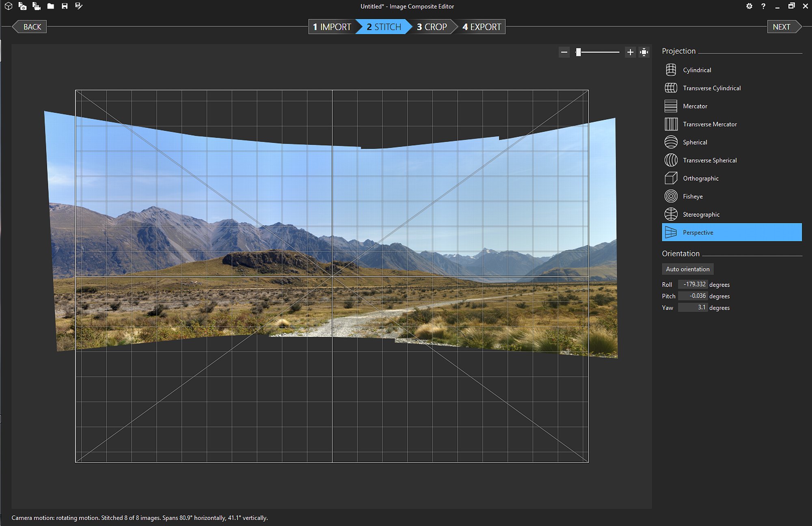Click the fit-to-window zoom icon
The image size is (812, 526).
pos(644,52)
